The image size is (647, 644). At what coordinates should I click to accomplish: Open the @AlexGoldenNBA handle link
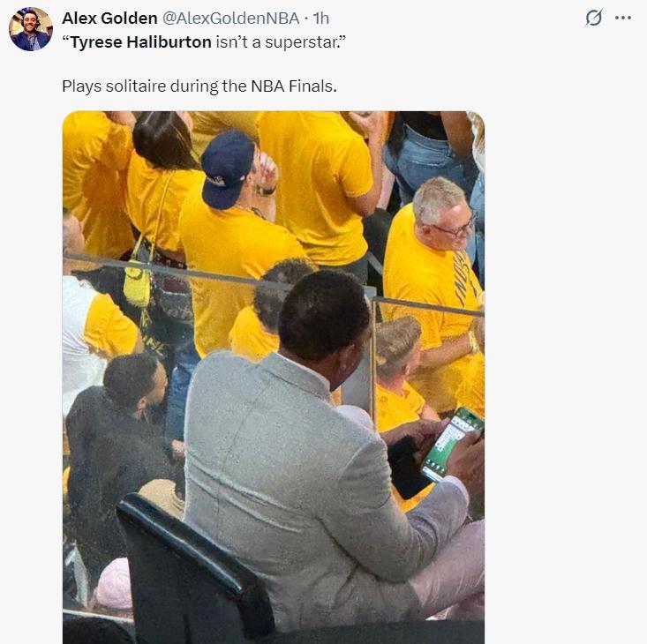[x=231, y=18]
